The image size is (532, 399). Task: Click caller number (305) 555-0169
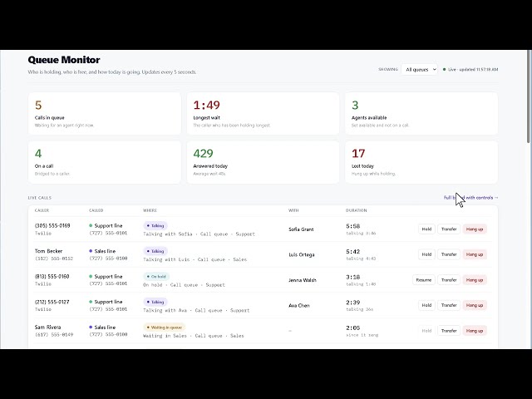tap(52, 225)
